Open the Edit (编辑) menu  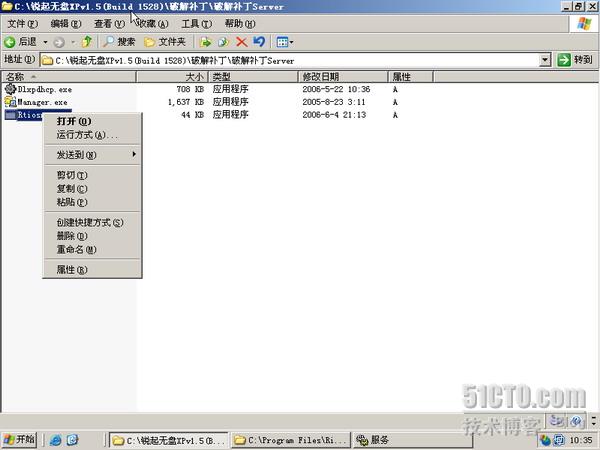tap(66, 24)
